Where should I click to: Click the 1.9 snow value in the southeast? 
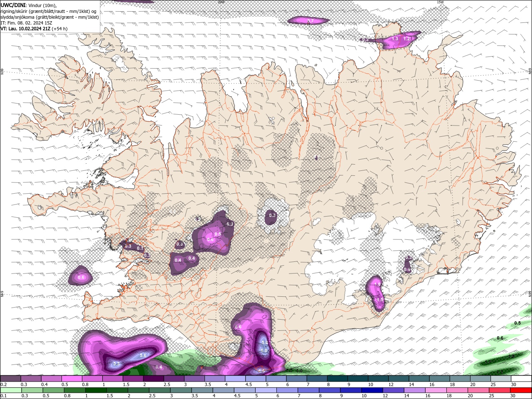pos(377,284)
